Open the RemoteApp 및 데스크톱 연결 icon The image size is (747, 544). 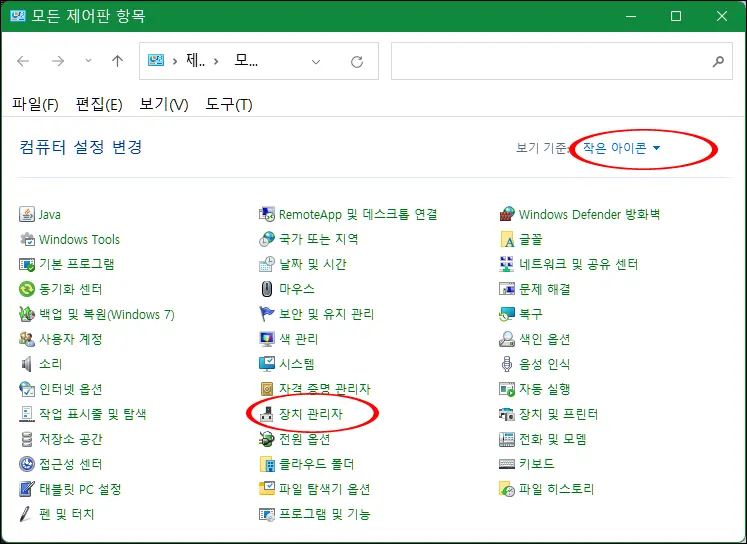pos(267,214)
